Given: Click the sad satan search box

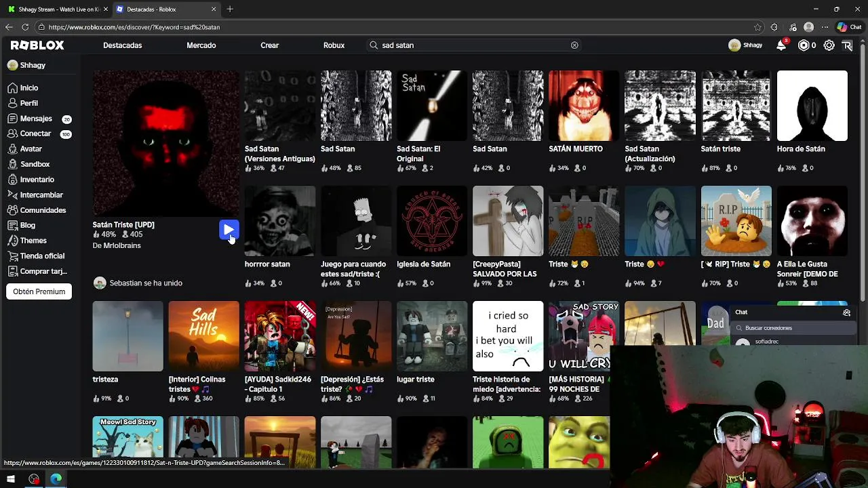Looking at the screenshot, I should pos(475,45).
